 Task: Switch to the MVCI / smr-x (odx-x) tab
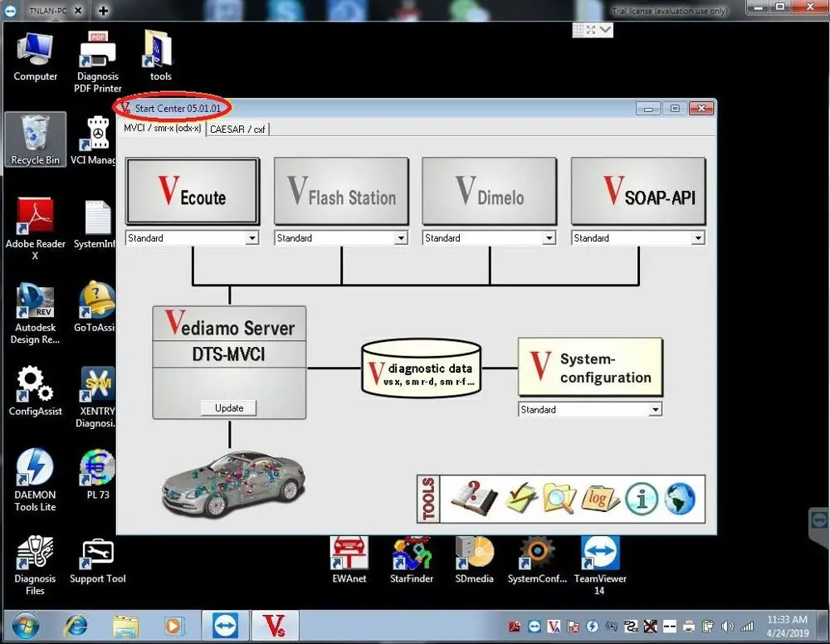click(x=162, y=128)
